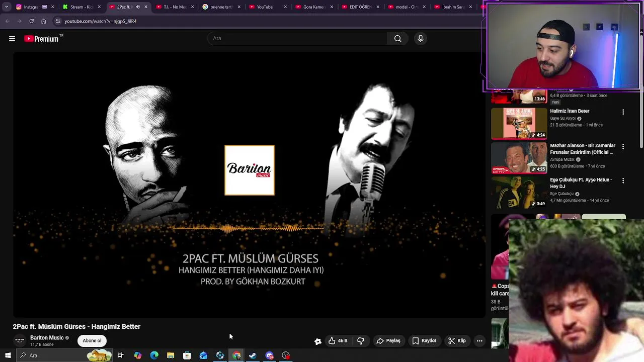Open more actions three-dot menu under video
The width and height of the screenshot is (644, 362).
tap(479, 341)
